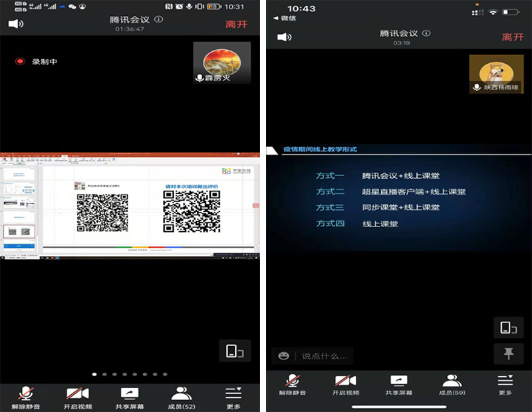Viewport: 532px width, 412px height.
Task: Tap speaker icon in left meeting with recording
Action: tap(16, 24)
